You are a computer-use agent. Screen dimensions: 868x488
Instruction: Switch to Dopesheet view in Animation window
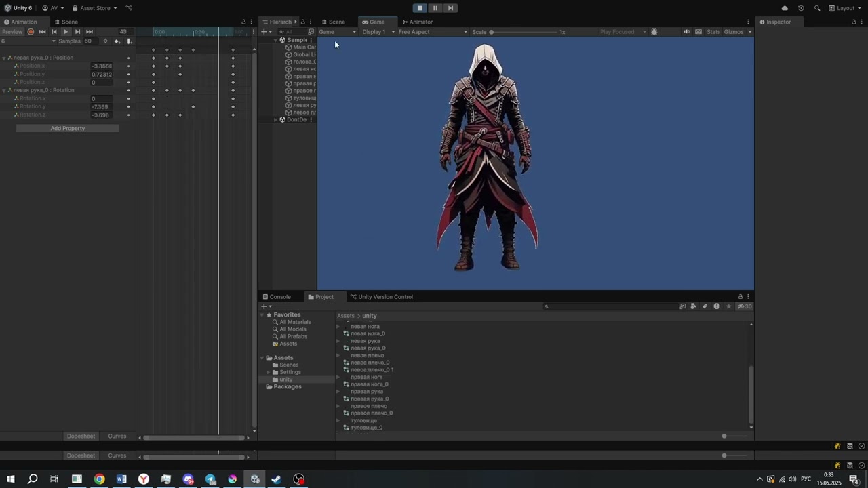pyautogui.click(x=81, y=436)
